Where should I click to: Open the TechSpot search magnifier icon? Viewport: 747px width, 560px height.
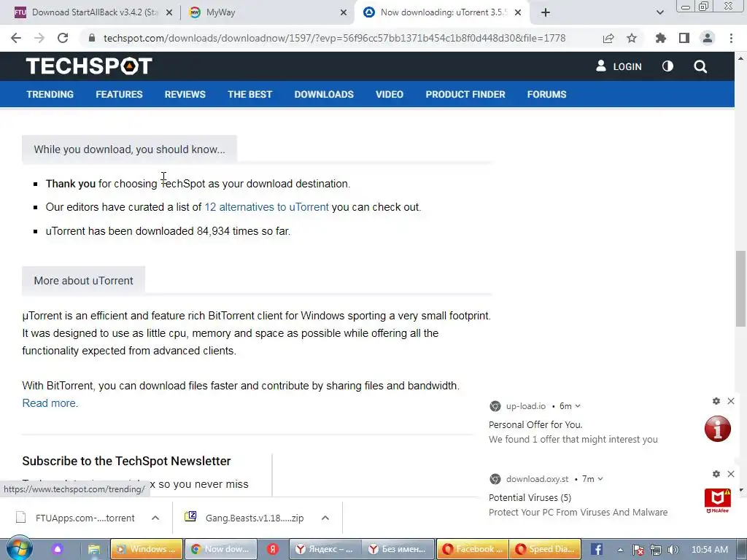(700, 66)
